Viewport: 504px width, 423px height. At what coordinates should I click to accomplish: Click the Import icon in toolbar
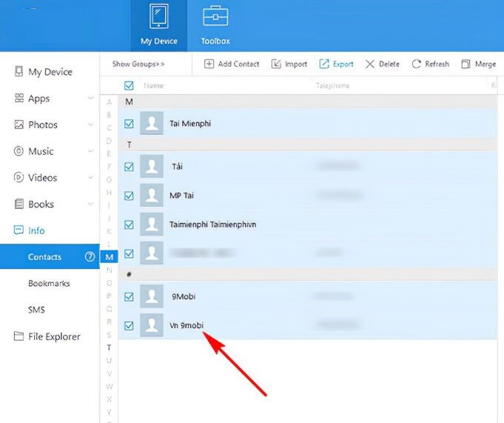coord(276,64)
